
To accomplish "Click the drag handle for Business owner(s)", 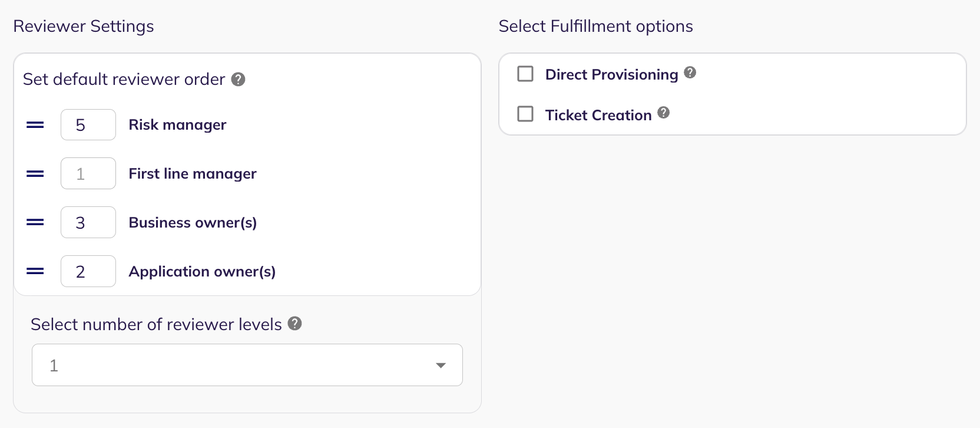I will coord(35,223).
